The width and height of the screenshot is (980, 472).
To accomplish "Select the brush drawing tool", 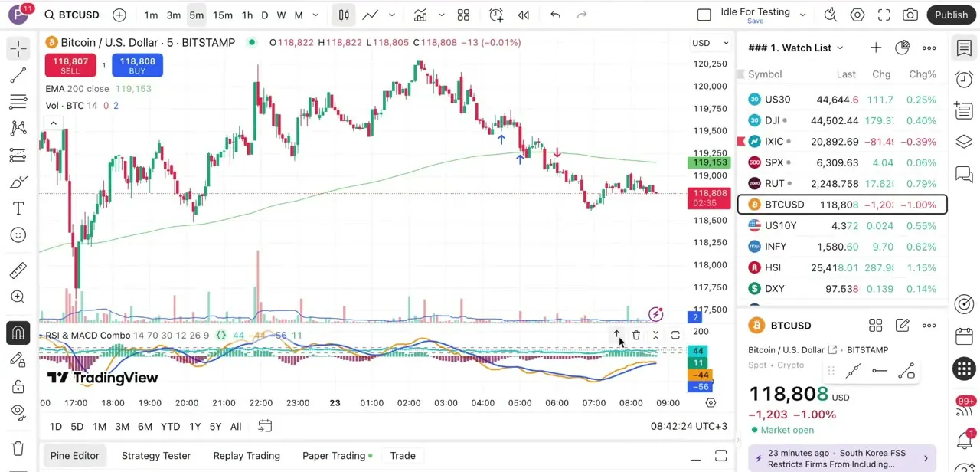I will [x=18, y=182].
